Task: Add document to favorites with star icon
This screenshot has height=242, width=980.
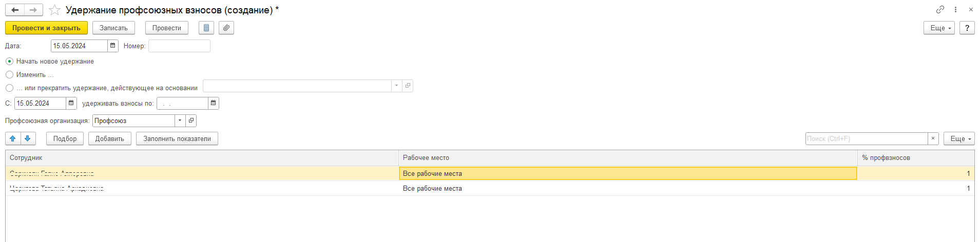Action: tap(54, 10)
